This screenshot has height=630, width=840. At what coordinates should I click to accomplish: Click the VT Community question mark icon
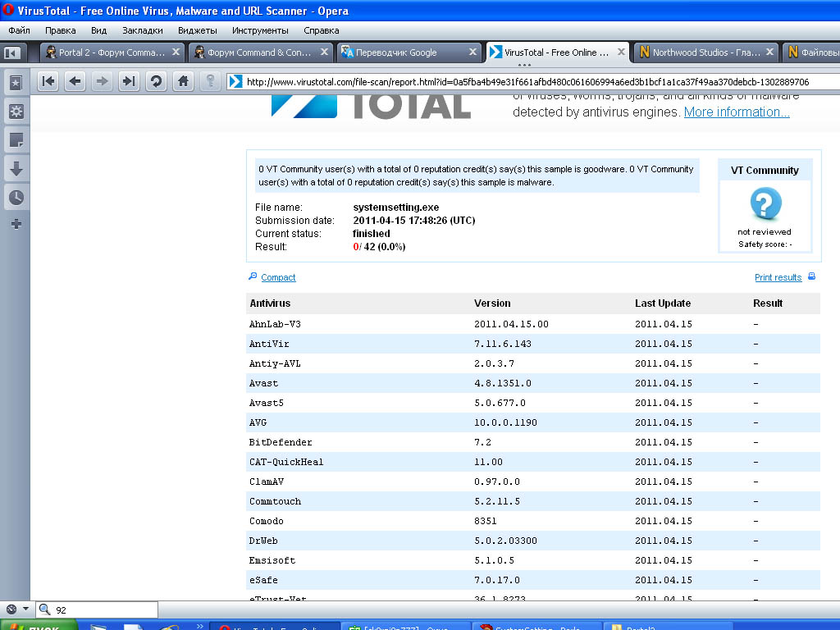(x=765, y=203)
